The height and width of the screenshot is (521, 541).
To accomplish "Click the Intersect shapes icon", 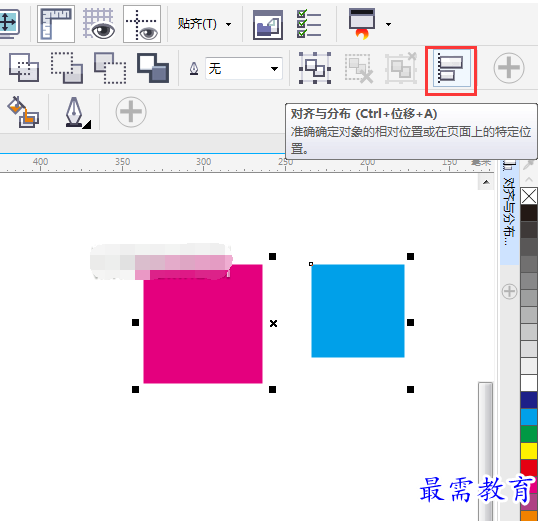I will pyautogui.click(x=110, y=68).
